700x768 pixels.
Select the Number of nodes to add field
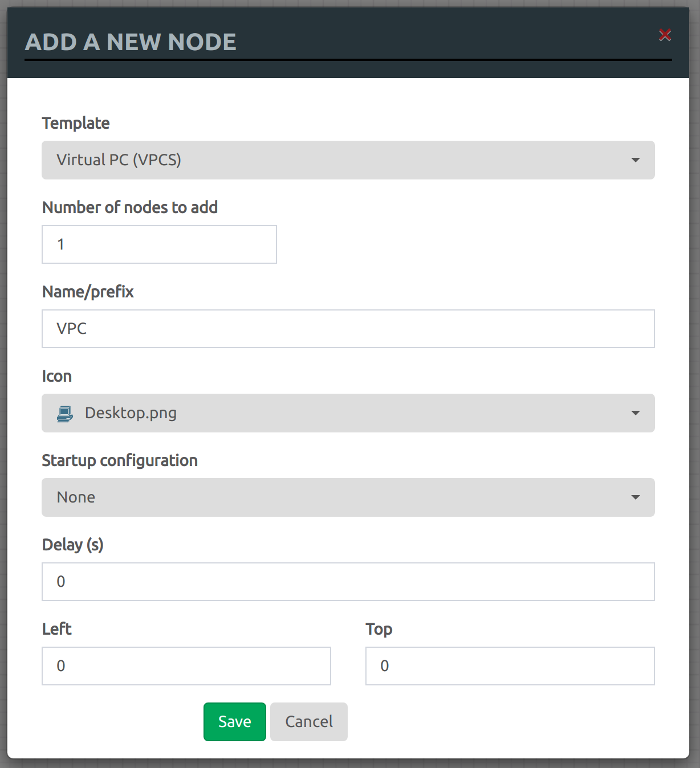pyautogui.click(x=159, y=244)
